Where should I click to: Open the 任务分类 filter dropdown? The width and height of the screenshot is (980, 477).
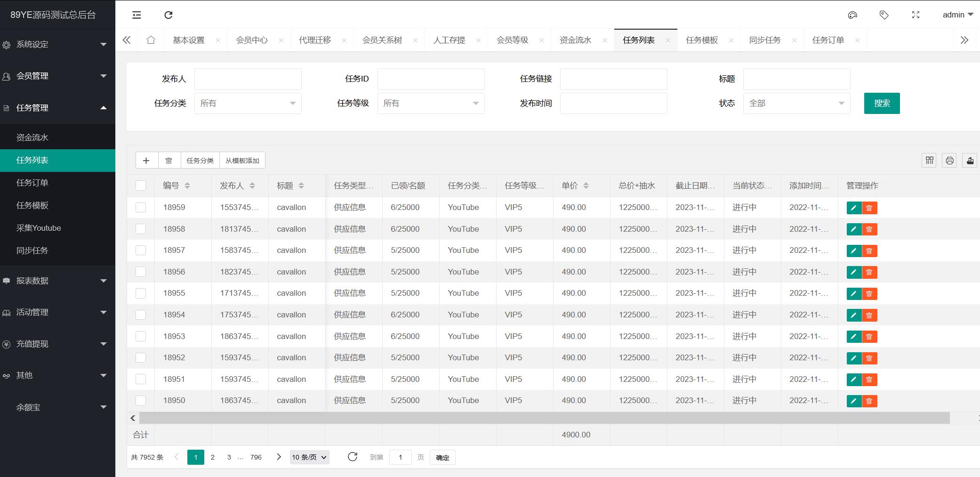click(x=248, y=103)
